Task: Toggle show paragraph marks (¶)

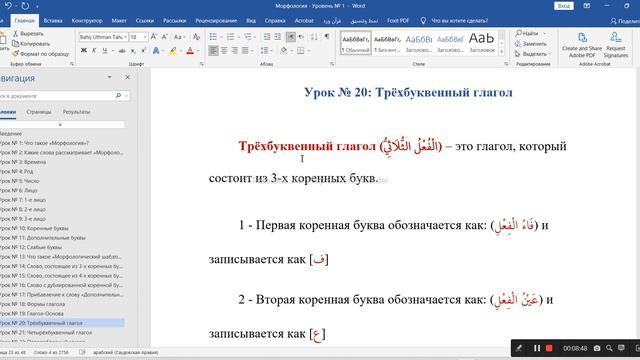Action: click(327, 37)
